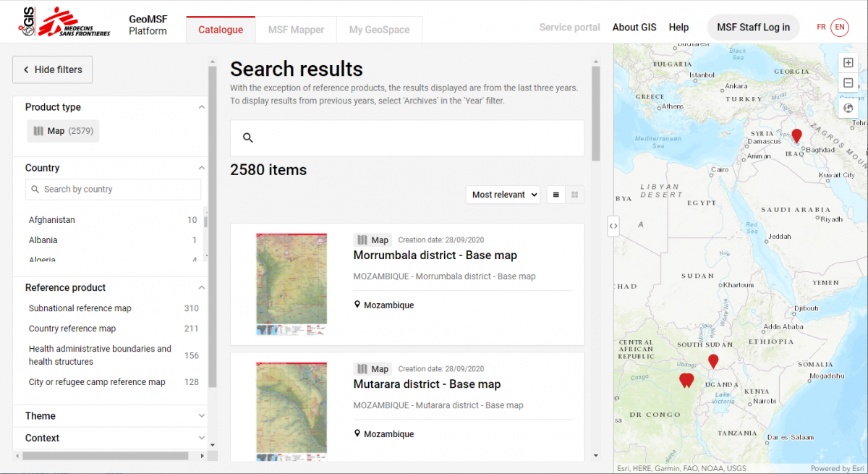Click 'MOZAMBIQUE - Mutarara district - Base map' subtitle
This screenshot has width=868, height=474.
tap(438, 405)
